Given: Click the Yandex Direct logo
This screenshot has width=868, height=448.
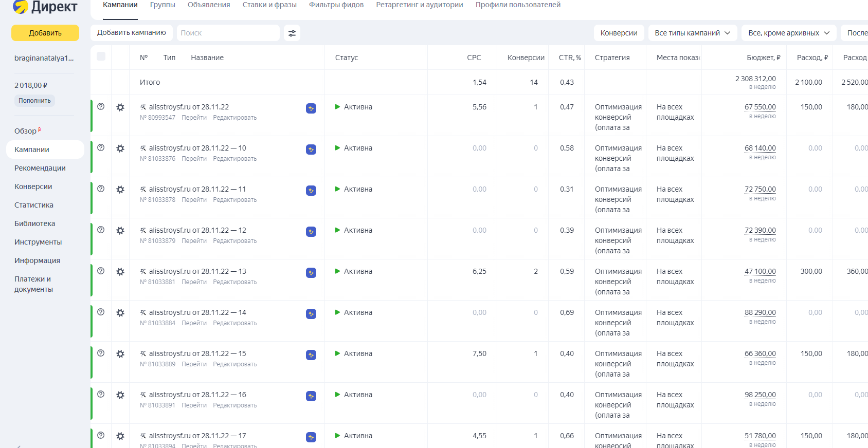Looking at the screenshot, I should (45, 7).
